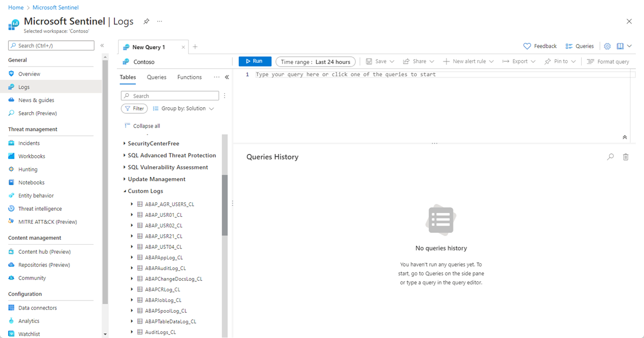
Task: Click the tables list vertical scrollbar
Action: click(225, 205)
